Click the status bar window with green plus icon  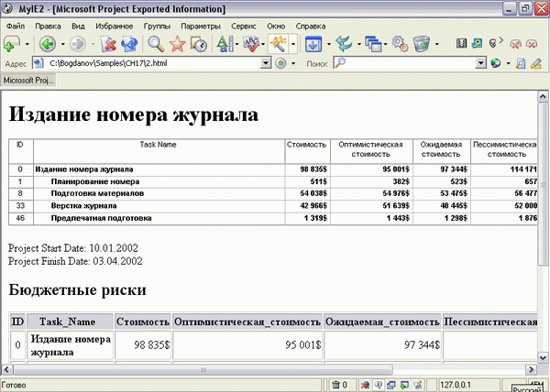tap(404, 385)
